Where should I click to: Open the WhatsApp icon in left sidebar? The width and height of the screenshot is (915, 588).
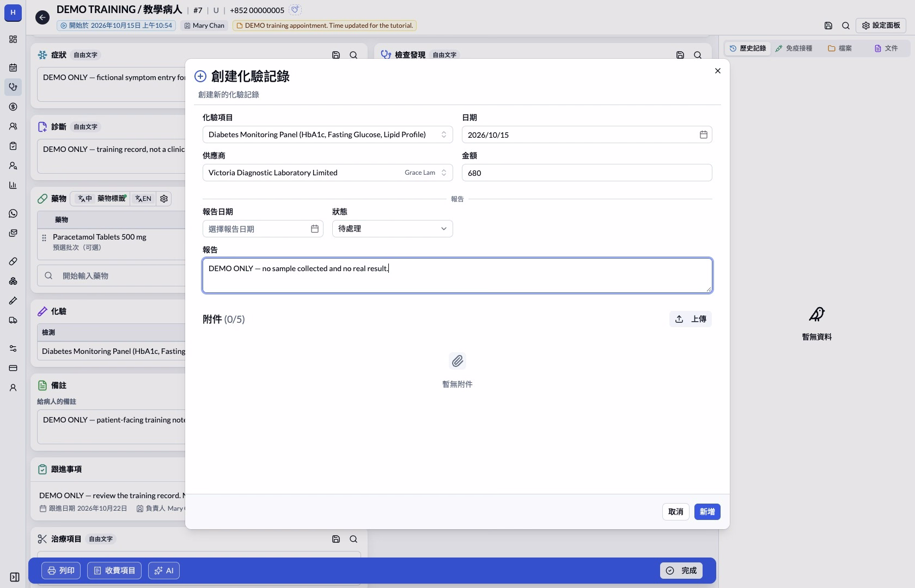coord(13,213)
